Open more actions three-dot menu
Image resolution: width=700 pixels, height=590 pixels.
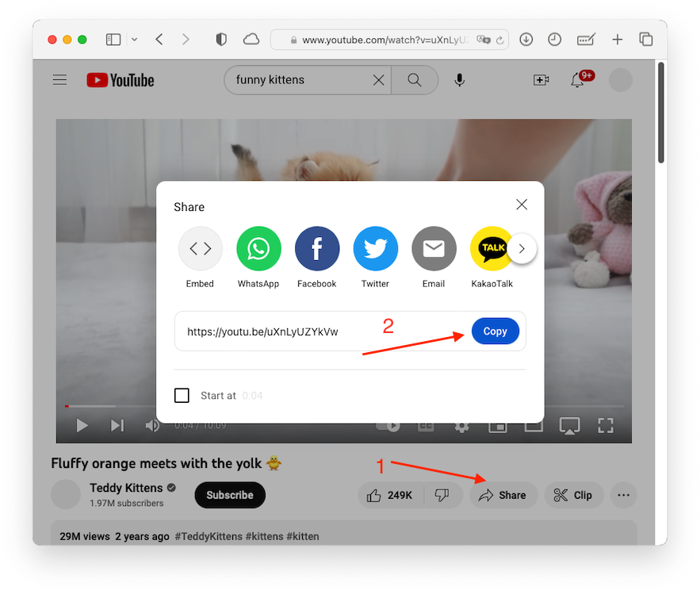tap(624, 495)
